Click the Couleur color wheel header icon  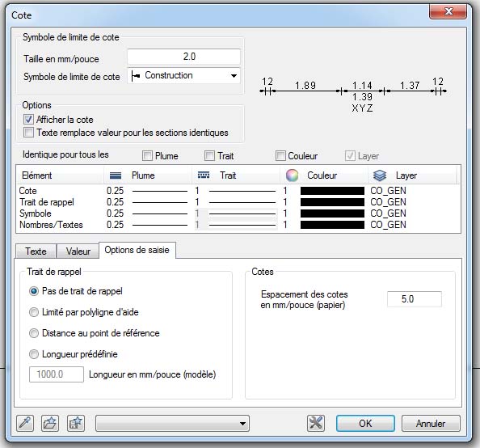(292, 175)
